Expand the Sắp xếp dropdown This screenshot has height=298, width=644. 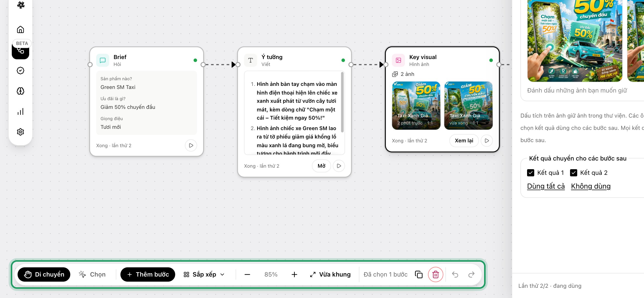pyautogui.click(x=204, y=274)
